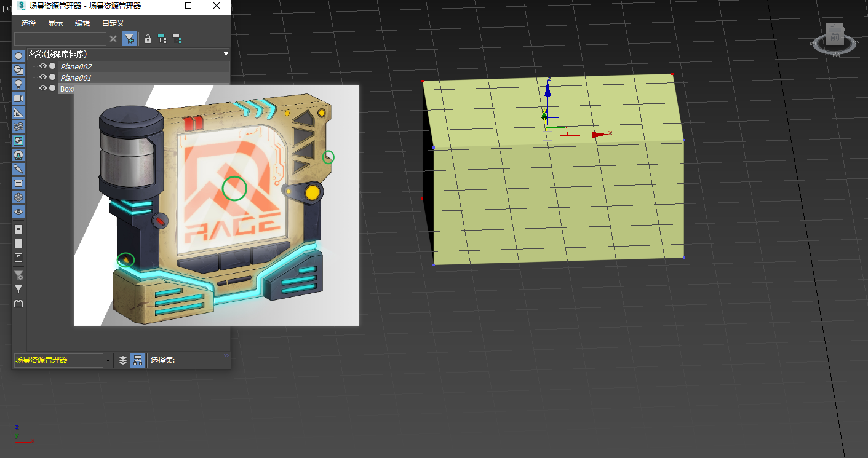The image size is (868, 458).
Task: Clear the Scene Explorer search with X
Action: point(113,39)
